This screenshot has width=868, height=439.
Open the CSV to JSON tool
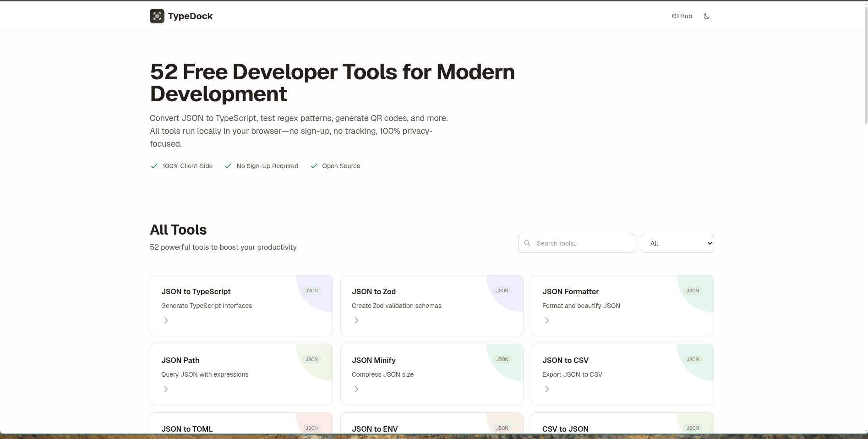click(x=622, y=424)
